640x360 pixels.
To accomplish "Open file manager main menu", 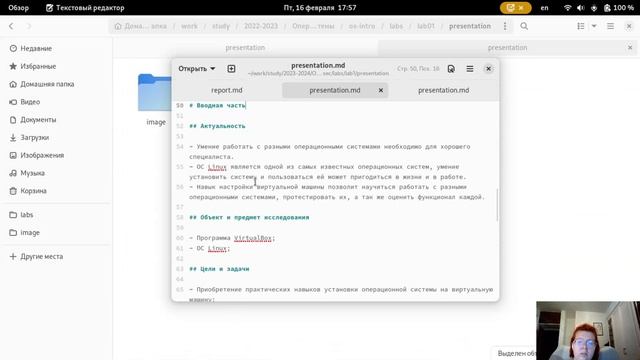I will pos(610,26).
